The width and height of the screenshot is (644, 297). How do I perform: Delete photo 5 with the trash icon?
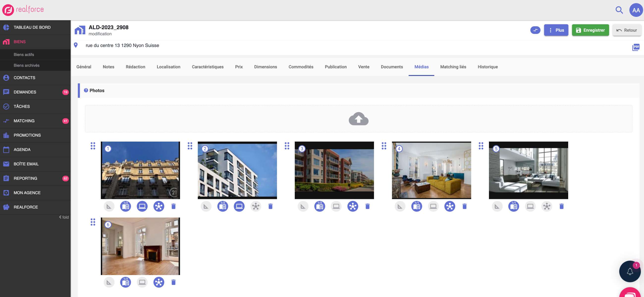click(x=562, y=206)
